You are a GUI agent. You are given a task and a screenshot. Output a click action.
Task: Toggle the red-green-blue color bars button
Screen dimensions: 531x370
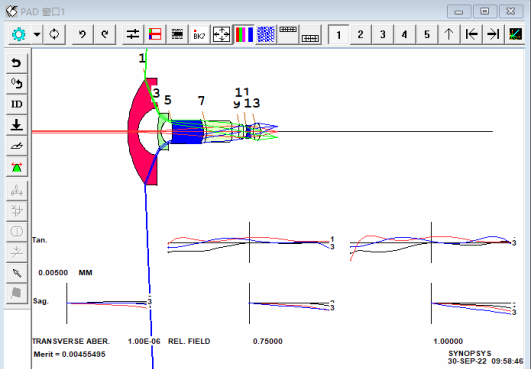pos(244,35)
